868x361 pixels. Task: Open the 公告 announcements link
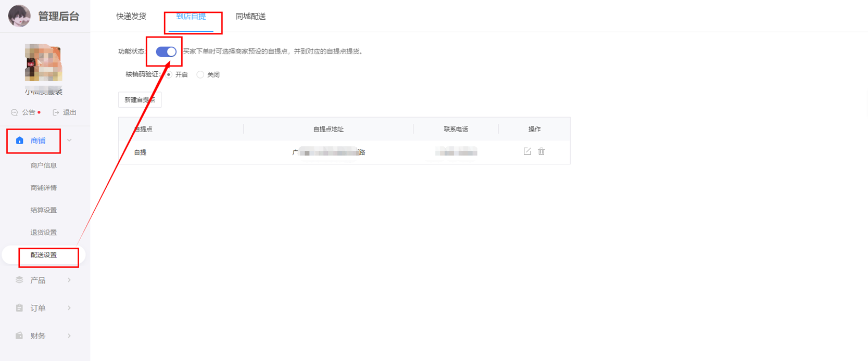pos(29,112)
